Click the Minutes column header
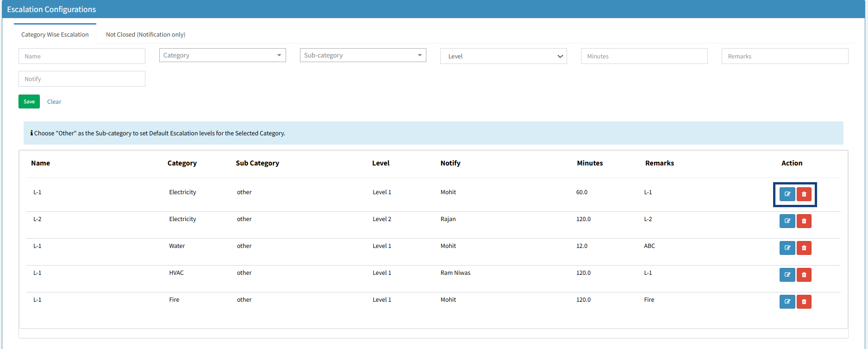 point(590,163)
